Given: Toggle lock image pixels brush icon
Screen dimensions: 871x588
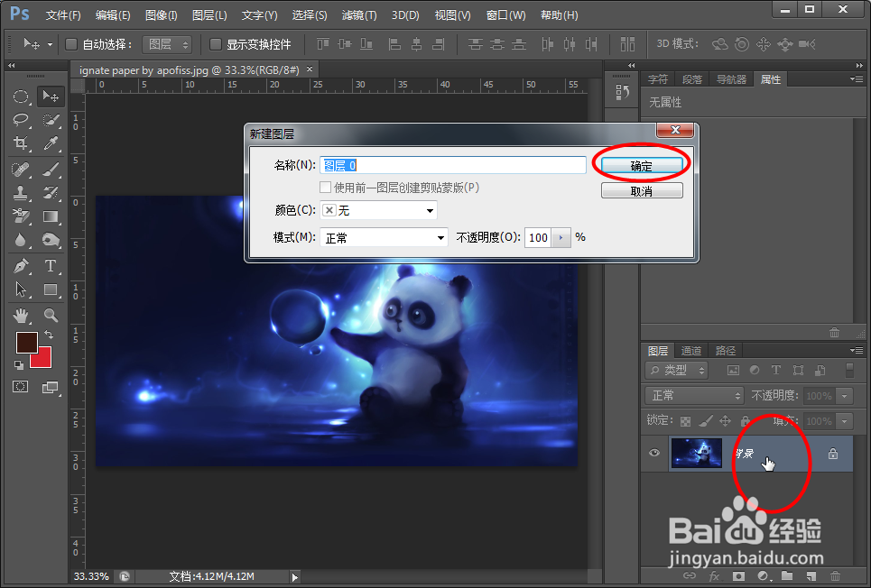Looking at the screenshot, I should (x=706, y=421).
